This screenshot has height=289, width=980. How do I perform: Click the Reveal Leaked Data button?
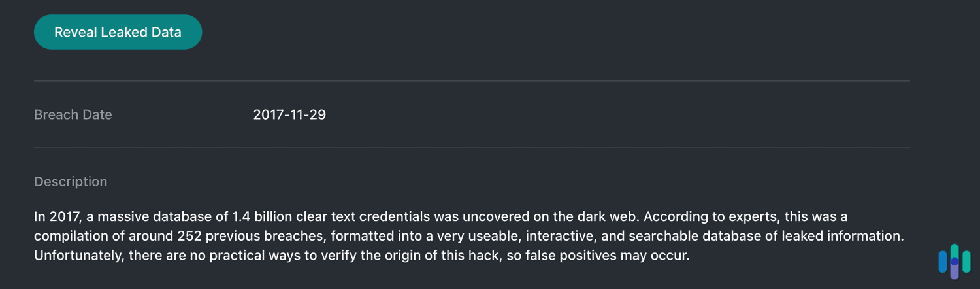(x=118, y=32)
